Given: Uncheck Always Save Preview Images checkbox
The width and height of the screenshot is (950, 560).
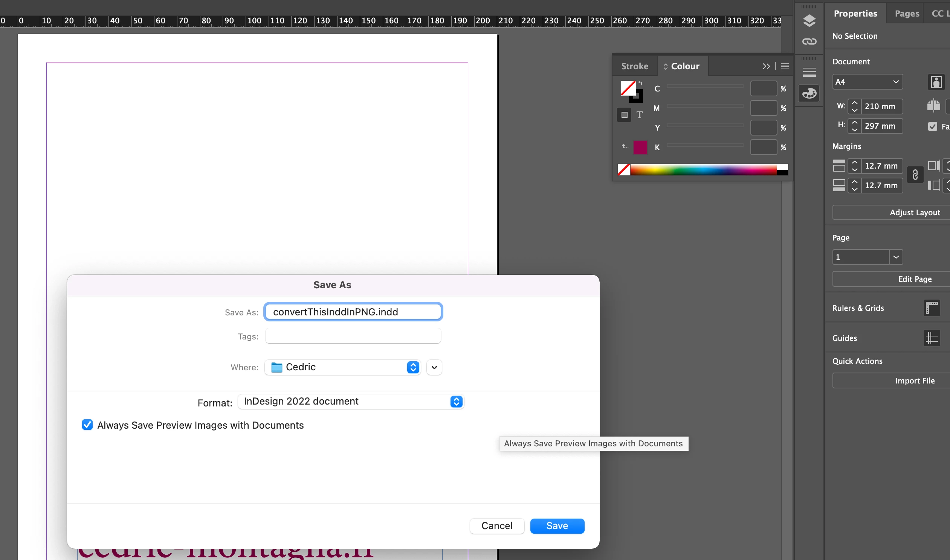Looking at the screenshot, I should click(x=87, y=425).
